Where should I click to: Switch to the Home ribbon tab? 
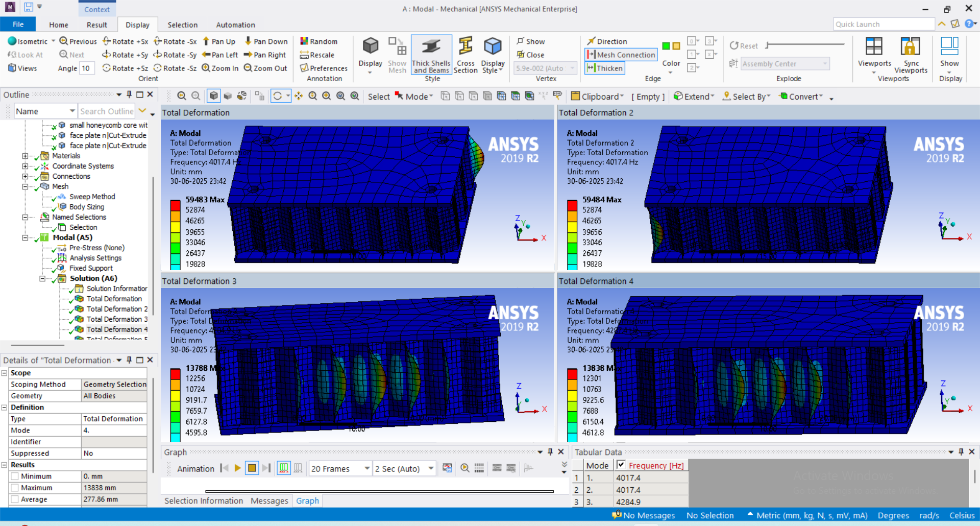59,25
